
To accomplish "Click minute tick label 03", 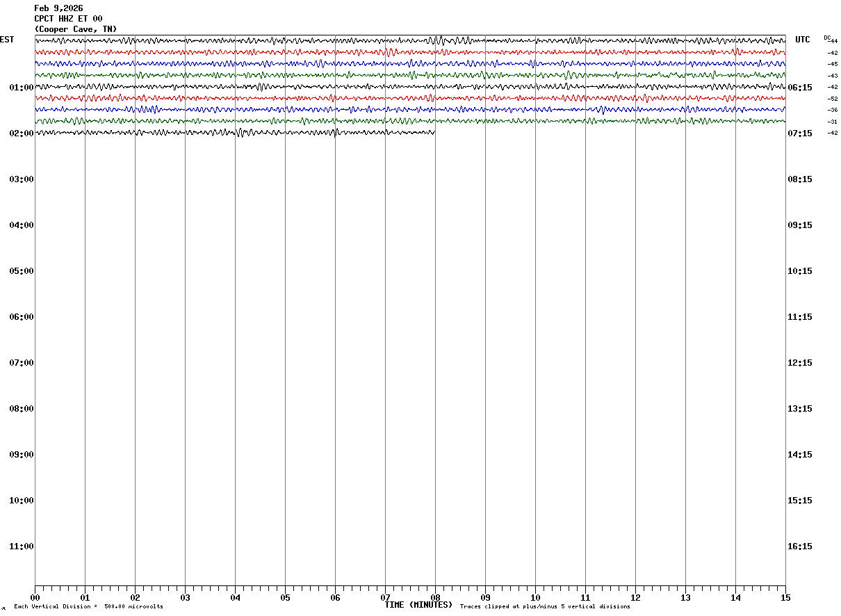I will (185, 597).
